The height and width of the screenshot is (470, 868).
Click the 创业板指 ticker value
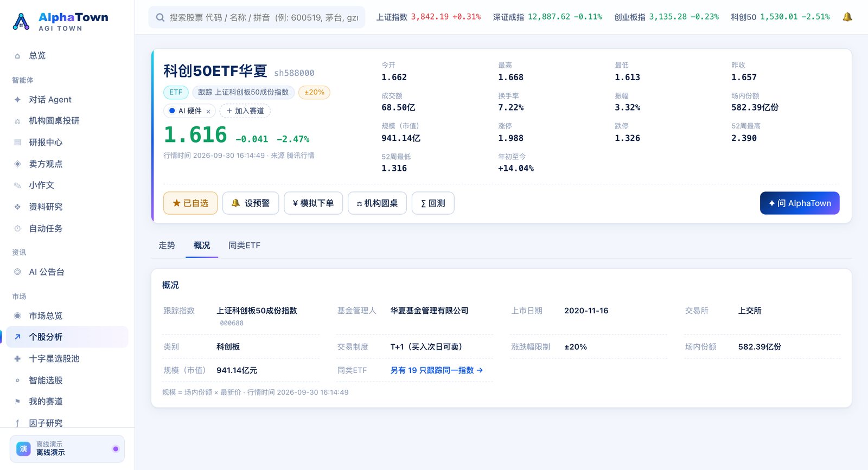[x=666, y=17]
